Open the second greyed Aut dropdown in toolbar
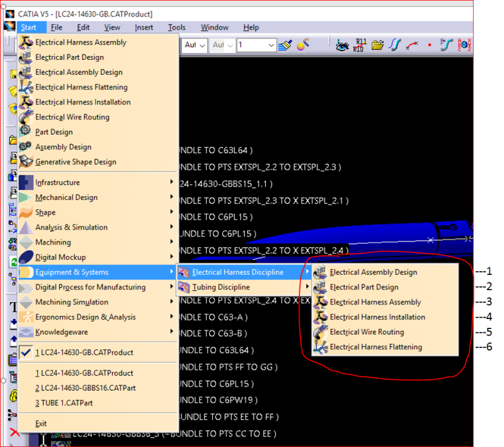 click(222, 45)
